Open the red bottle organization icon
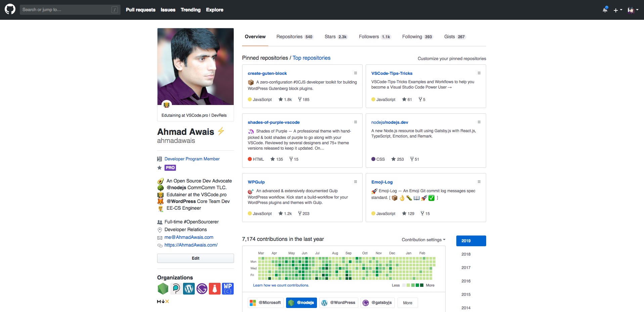Screen dimensions: 644x312 215,289
